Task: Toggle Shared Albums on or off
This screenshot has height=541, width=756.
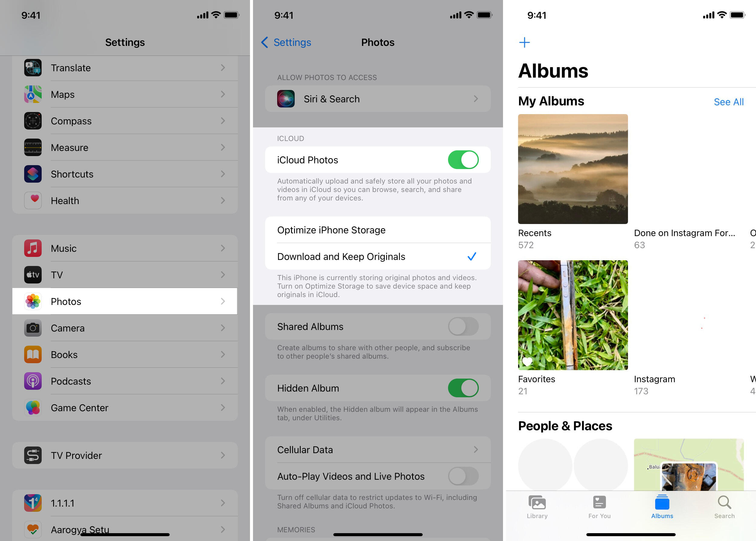Action: [463, 326]
